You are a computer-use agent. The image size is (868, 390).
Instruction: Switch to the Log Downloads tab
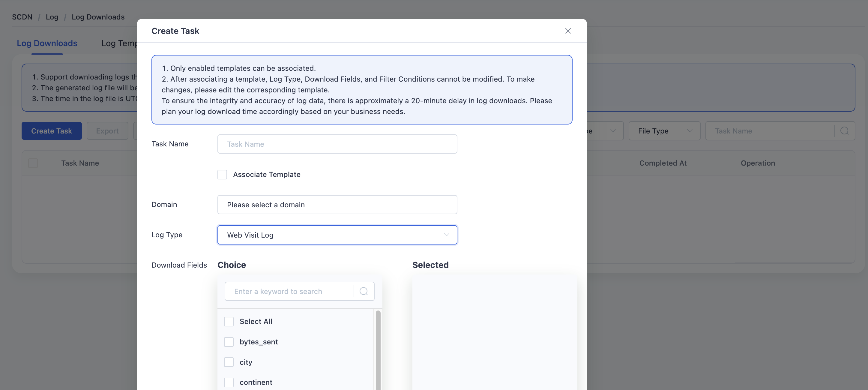coord(47,43)
